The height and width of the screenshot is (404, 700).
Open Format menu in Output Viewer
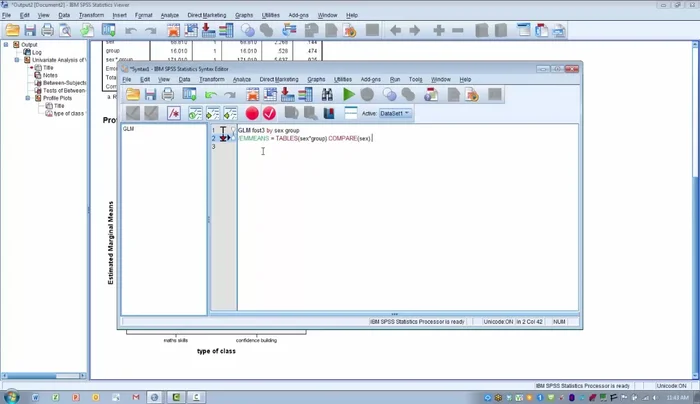(143, 15)
